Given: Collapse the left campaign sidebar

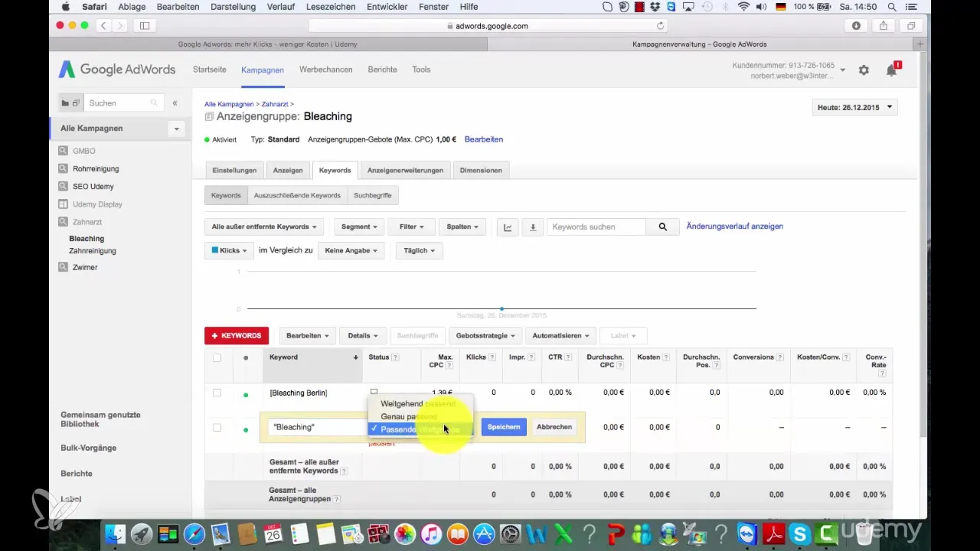Looking at the screenshot, I should 175,103.
